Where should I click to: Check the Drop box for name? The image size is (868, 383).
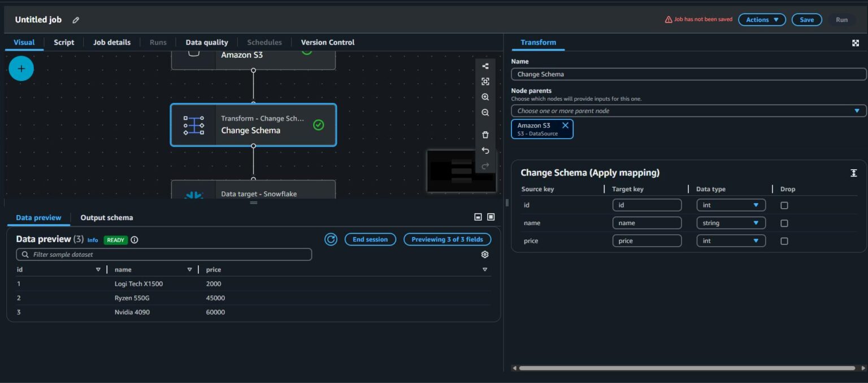(784, 223)
